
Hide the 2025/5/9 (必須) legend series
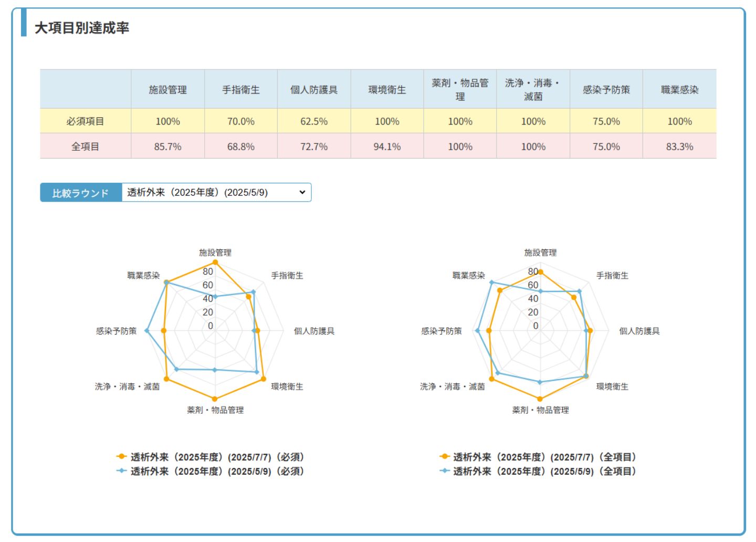210,471
